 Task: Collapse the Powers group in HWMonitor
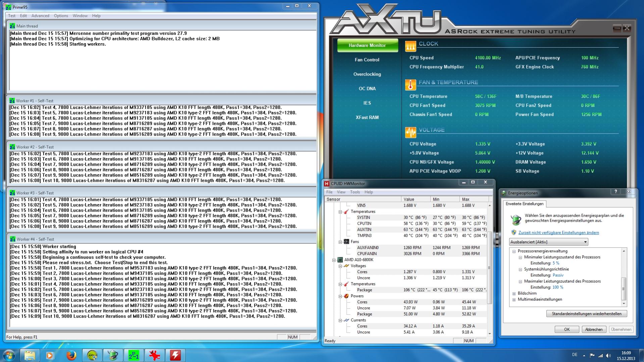pos(340,296)
